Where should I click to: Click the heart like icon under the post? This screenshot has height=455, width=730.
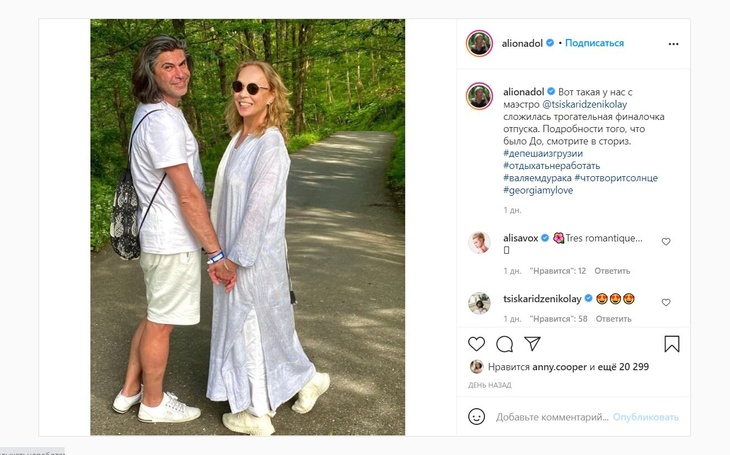[476, 344]
